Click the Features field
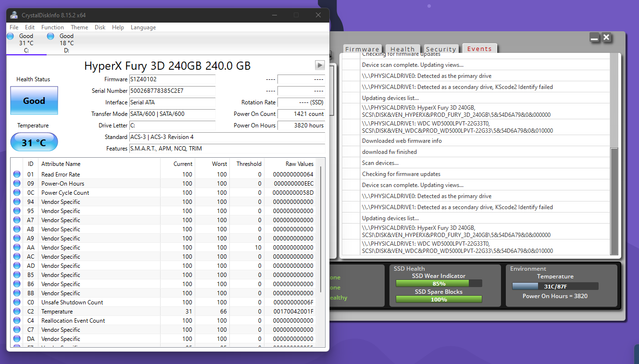This screenshot has height=364, width=639. (x=227, y=149)
